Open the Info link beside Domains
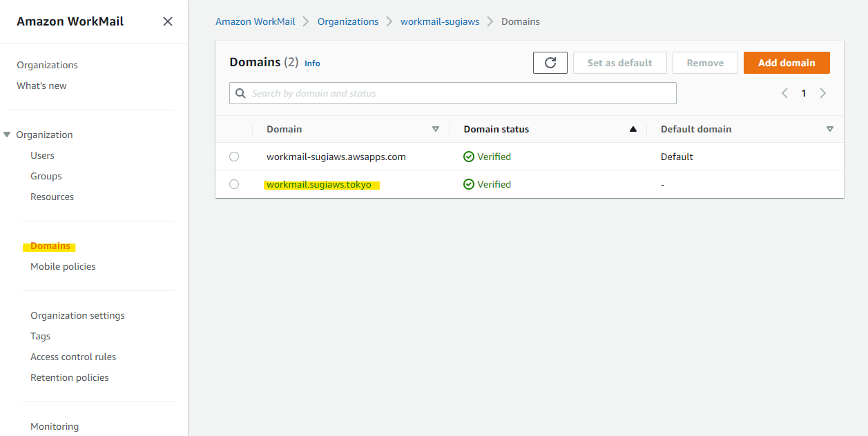Screen dimensions: 868x436 point(312,63)
